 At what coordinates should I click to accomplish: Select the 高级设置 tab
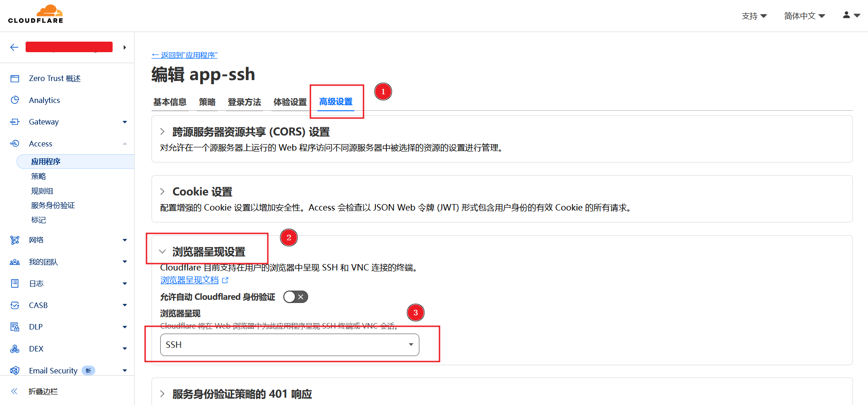pyautogui.click(x=336, y=102)
